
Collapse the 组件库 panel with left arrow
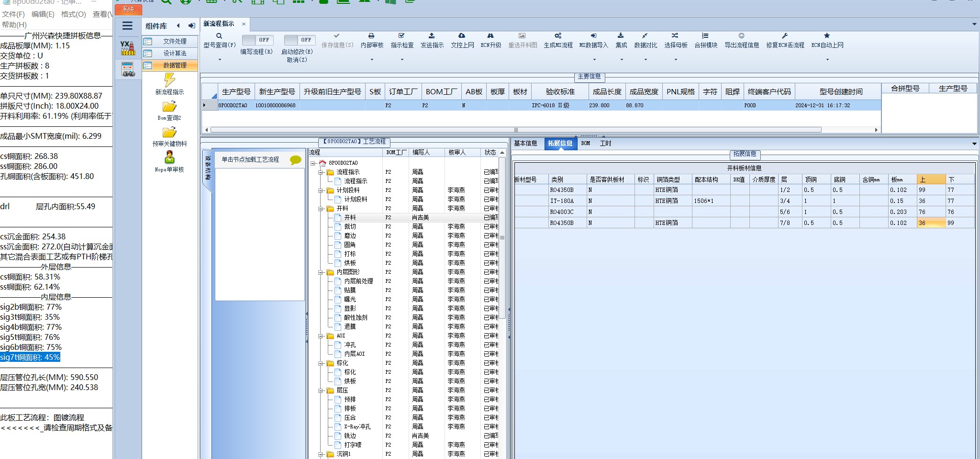click(x=178, y=26)
